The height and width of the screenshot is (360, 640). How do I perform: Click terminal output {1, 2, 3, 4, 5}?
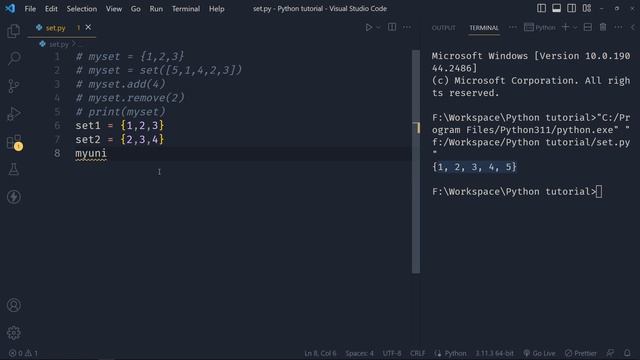coord(475,167)
